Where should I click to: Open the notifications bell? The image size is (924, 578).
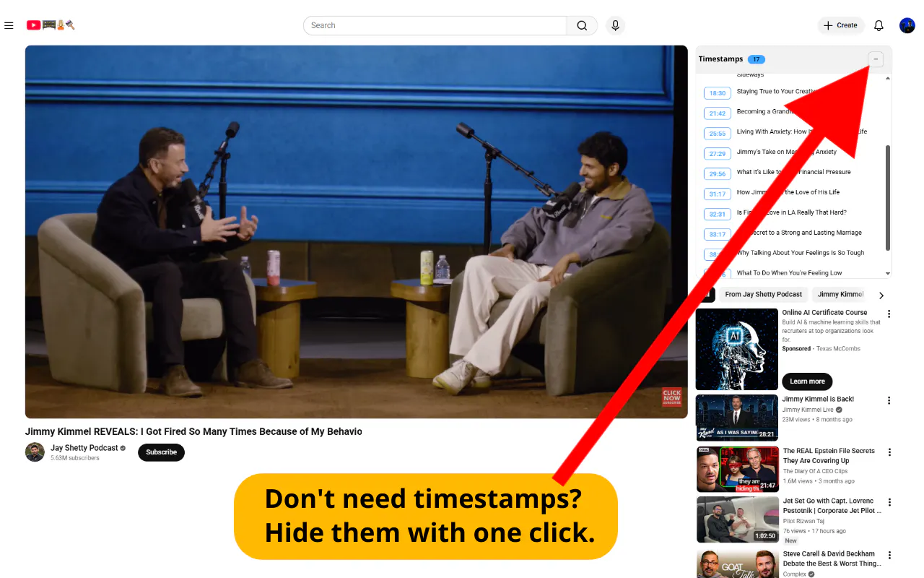coord(879,25)
